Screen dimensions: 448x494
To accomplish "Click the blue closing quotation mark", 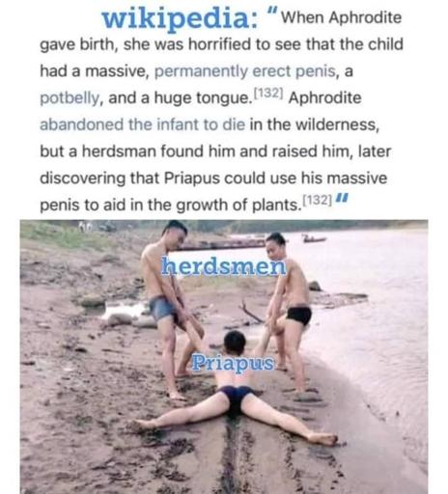I will pyautogui.click(x=342, y=198).
